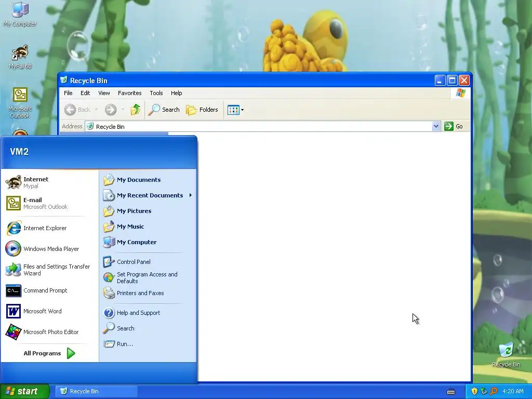Click Search in Recycle Bin toolbar
532x399 pixels.
tap(164, 110)
